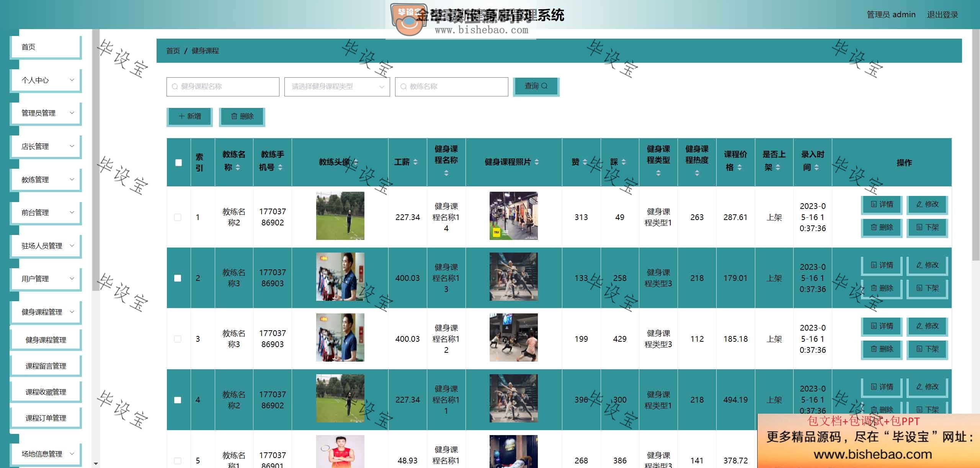Click 修改 for row 4
The width and height of the screenshot is (980, 468).
point(927,387)
